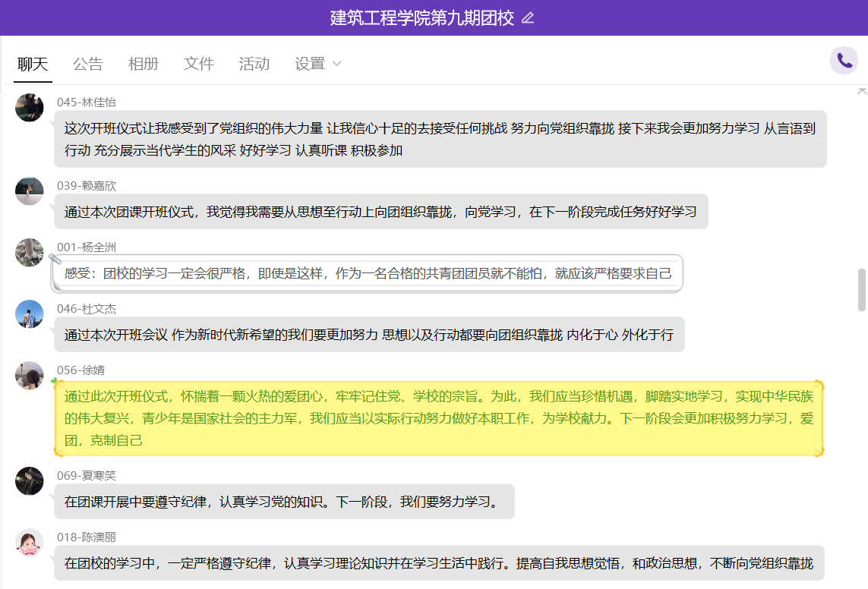Open 046-杜文杰's profile avatar
The image size is (868, 589).
coord(30,313)
